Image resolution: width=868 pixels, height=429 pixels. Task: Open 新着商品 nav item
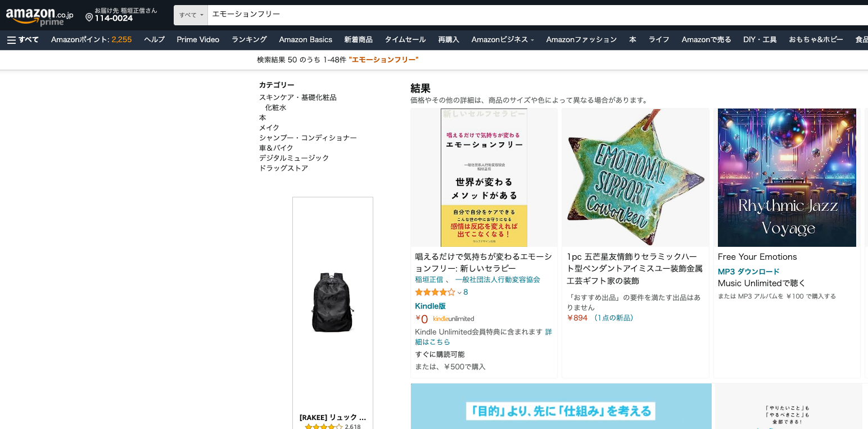pos(358,39)
